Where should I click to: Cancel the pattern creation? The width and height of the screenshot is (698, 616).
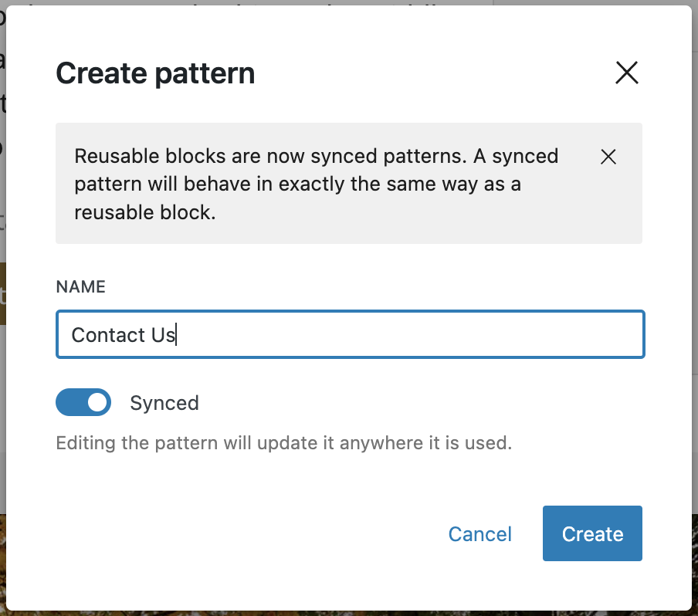pyautogui.click(x=480, y=533)
